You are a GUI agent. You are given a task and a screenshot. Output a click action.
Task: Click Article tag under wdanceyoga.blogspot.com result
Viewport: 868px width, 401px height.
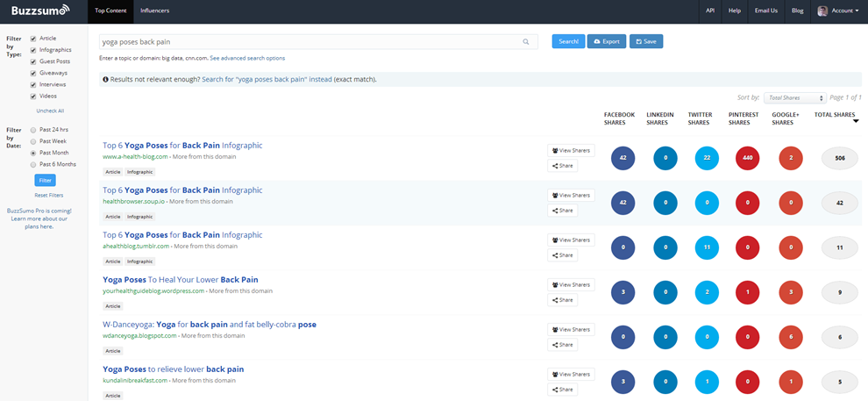(113, 351)
